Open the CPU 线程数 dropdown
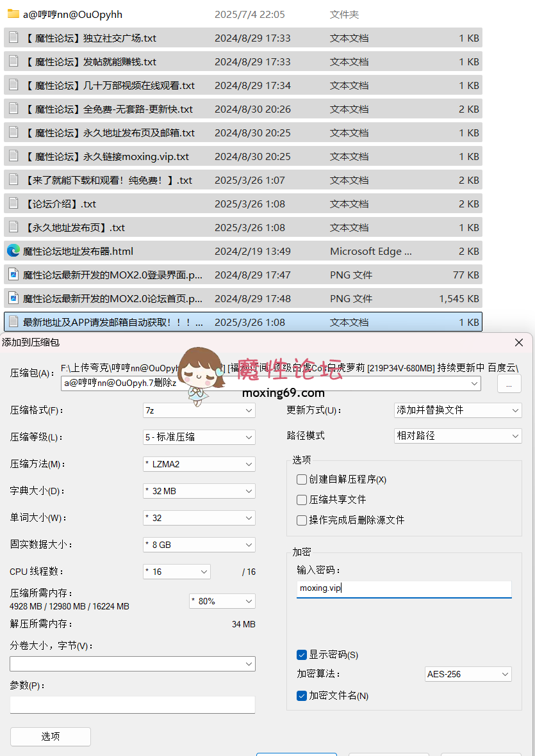This screenshot has width=535, height=756. tap(177, 572)
